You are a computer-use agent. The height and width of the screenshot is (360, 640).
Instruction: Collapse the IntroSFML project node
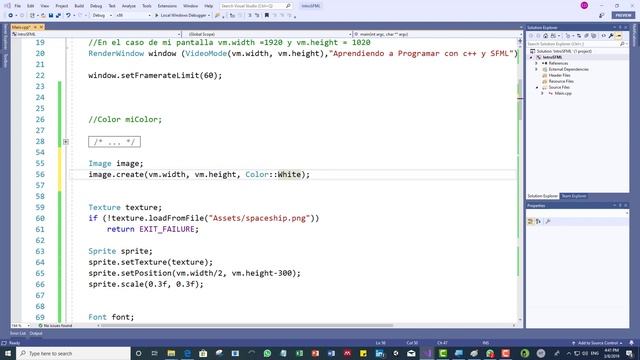tap(531, 58)
